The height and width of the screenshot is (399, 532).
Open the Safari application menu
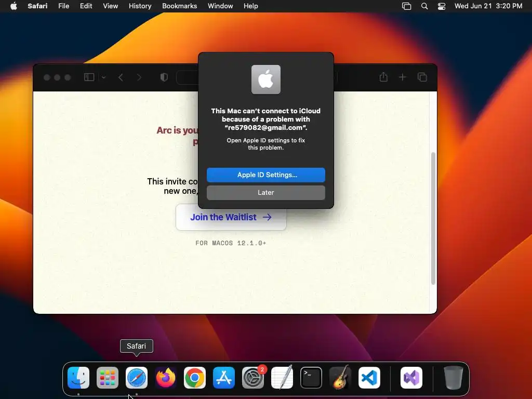click(x=37, y=6)
